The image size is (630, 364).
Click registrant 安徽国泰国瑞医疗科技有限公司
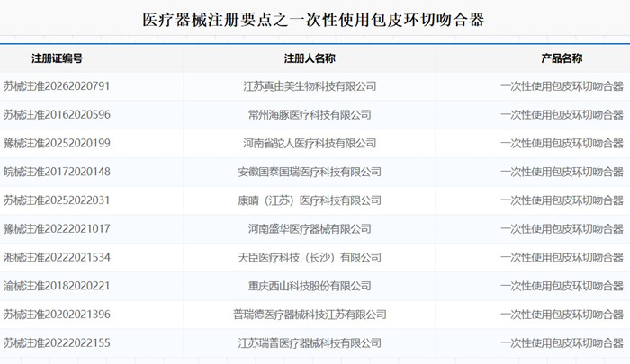(310, 172)
